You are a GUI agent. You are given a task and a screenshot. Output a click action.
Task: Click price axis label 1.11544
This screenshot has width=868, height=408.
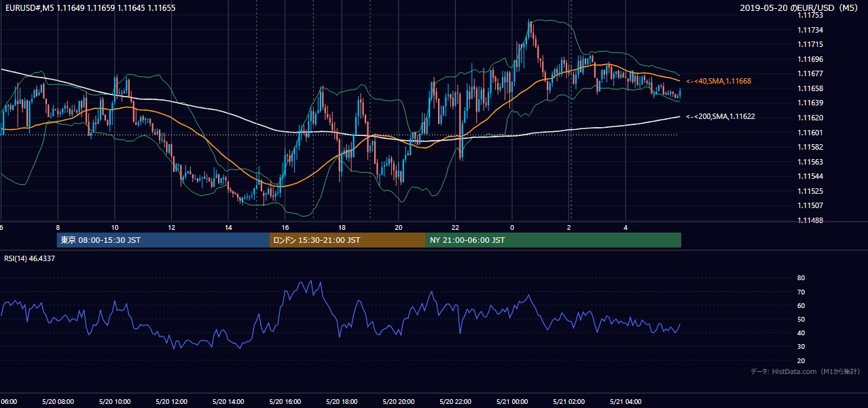810,176
